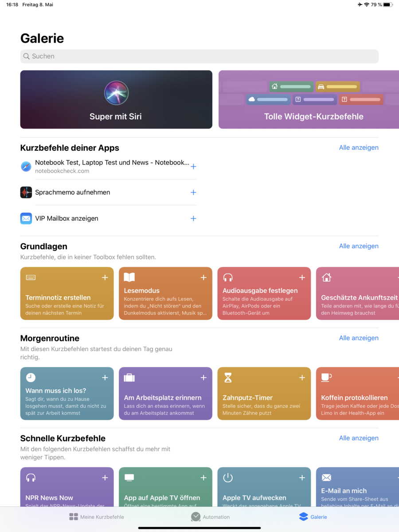The height and width of the screenshot is (532, 399).
Task: Add the Sprachmemo aufnehmen shortcut with plus
Action: 193,192
